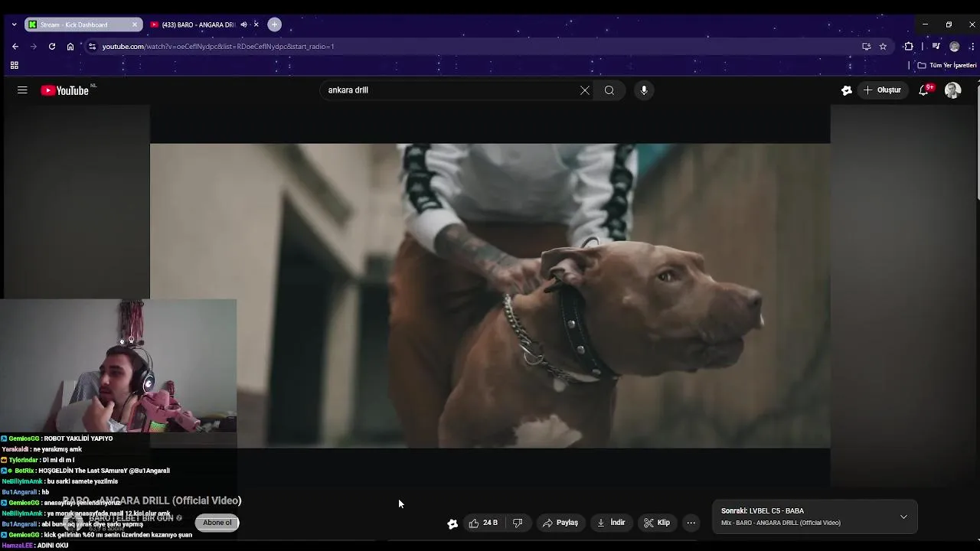
Task: Open the three-dot more actions menu
Action: click(691, 523)
